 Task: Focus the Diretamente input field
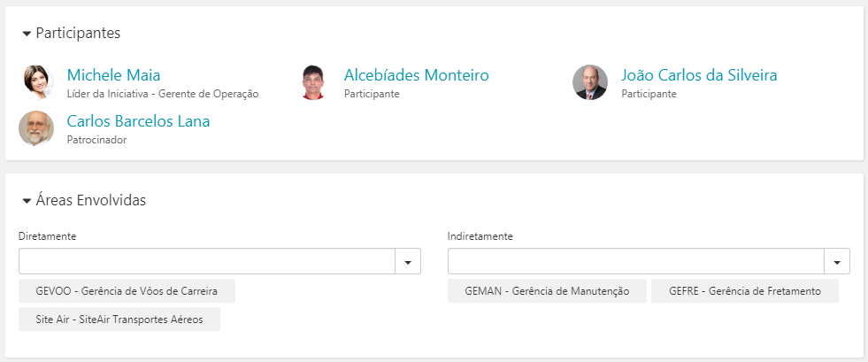coord(207,261)
